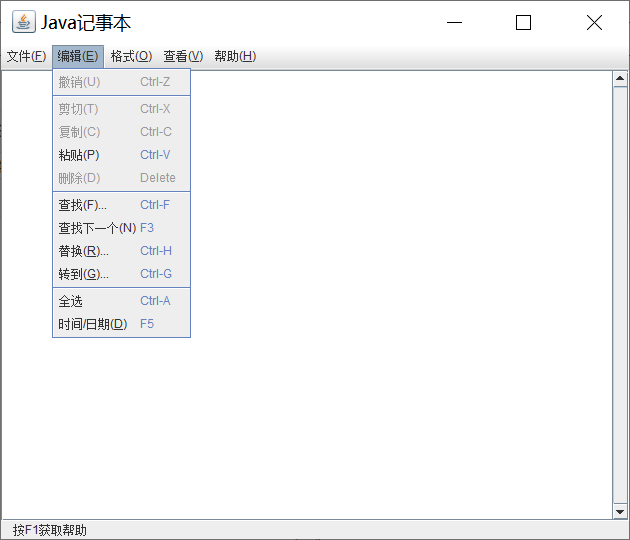Open the 帮助(H) menu
630x540 pixels.
pyautogui.click(x=235, y=56)
